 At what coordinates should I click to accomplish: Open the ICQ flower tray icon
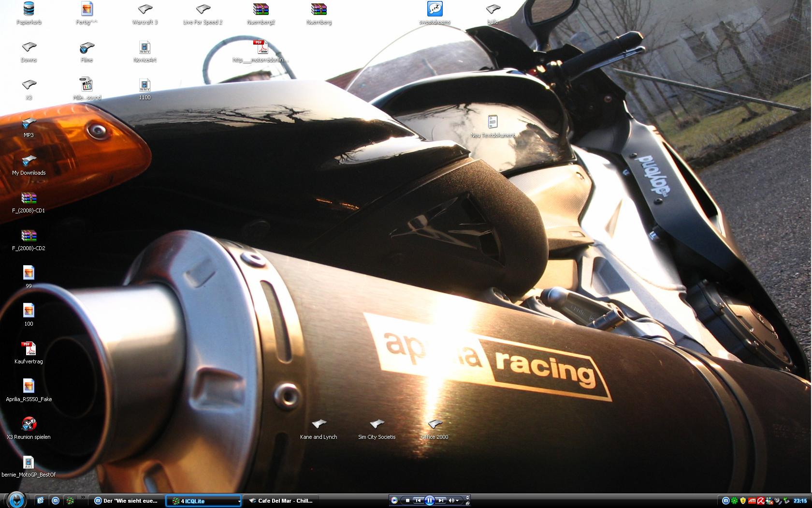coord(735,501)
